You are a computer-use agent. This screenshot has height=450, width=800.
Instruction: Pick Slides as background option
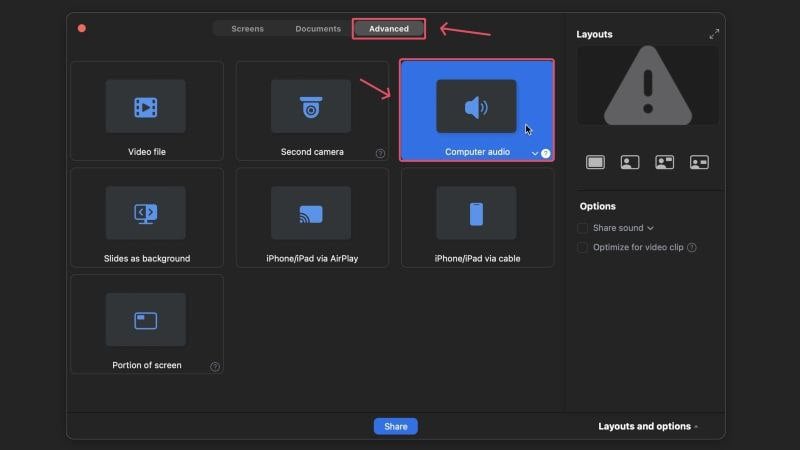pyautogui.click(x=146, y=217)
